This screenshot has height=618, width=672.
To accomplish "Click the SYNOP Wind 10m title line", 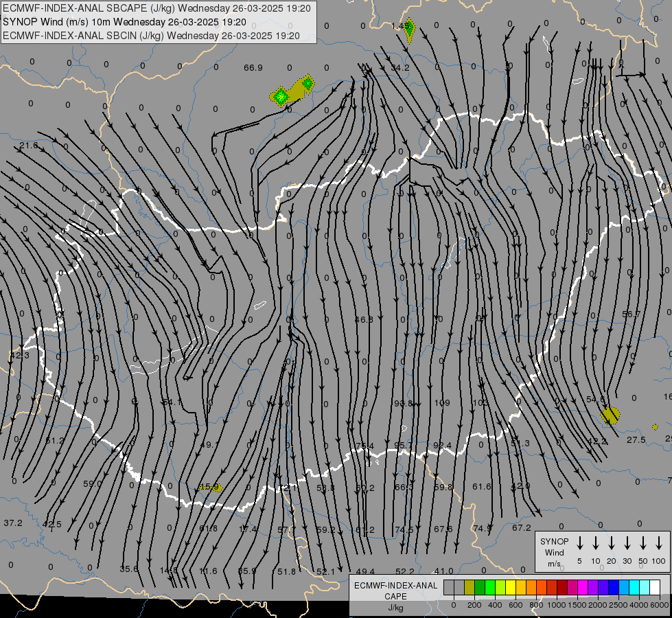I will (125, 22).
